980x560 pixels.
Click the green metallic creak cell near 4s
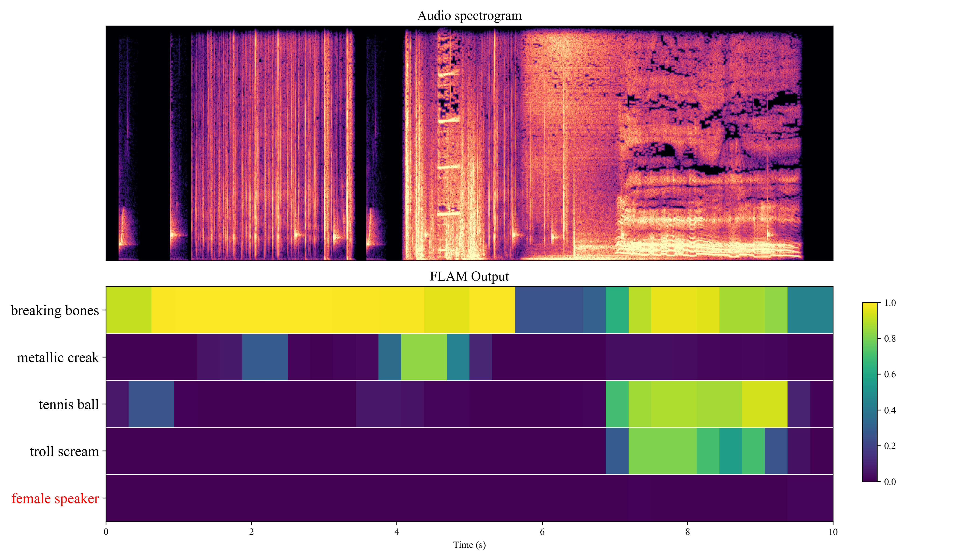[424, 357]
